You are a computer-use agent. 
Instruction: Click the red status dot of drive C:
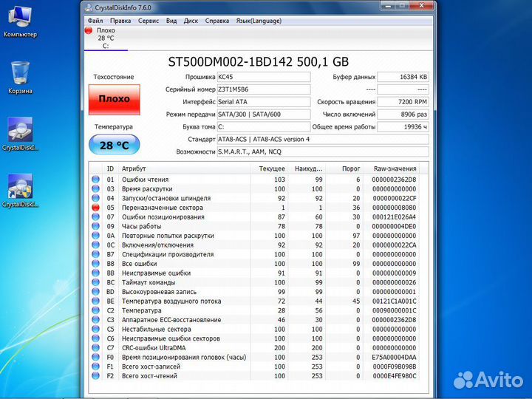89,30
